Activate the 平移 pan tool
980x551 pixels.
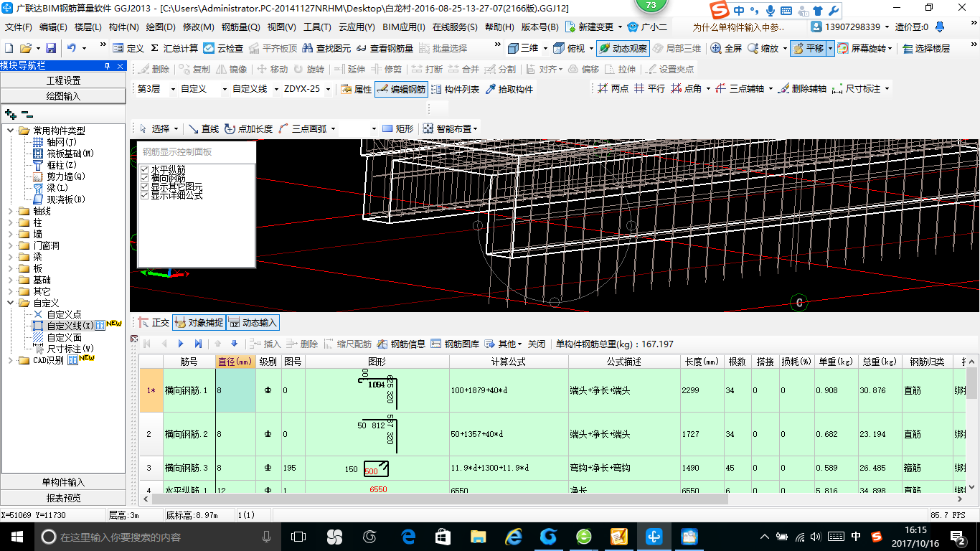[x=808, y=48]
